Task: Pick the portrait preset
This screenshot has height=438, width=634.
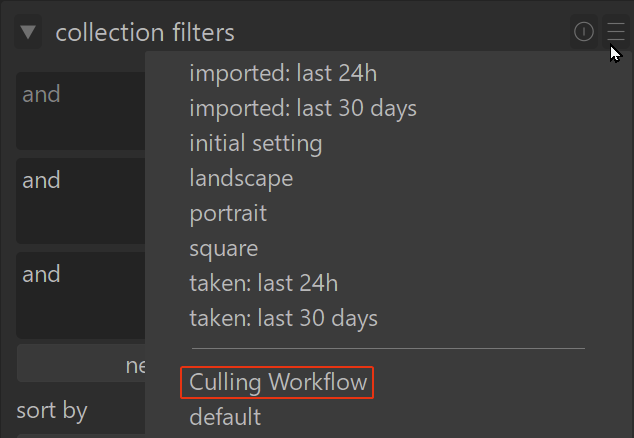Action: point(228,214)
